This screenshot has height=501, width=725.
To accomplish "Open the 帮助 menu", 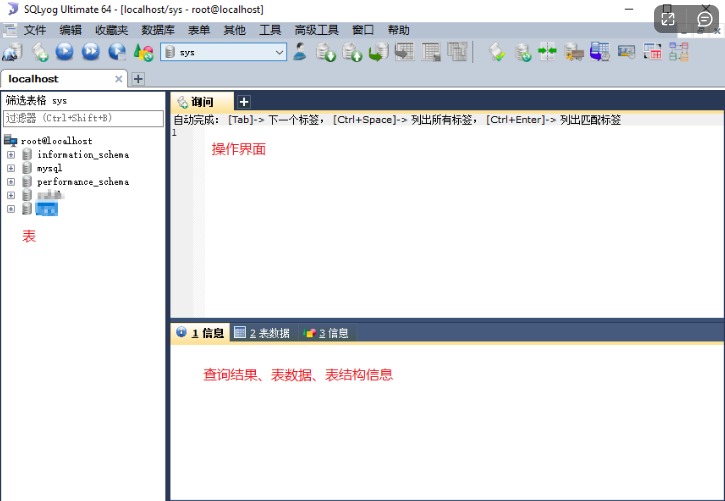I will [x=399, y=30].
